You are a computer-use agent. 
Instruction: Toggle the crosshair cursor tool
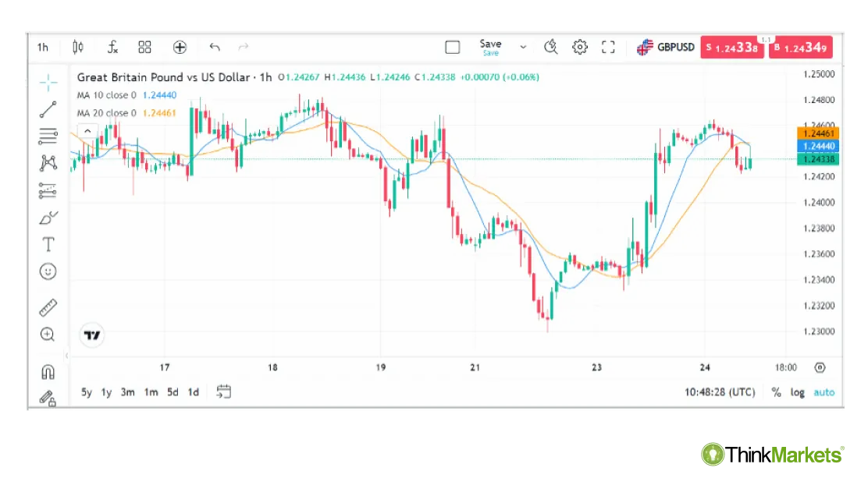click(x=48, y=81)
